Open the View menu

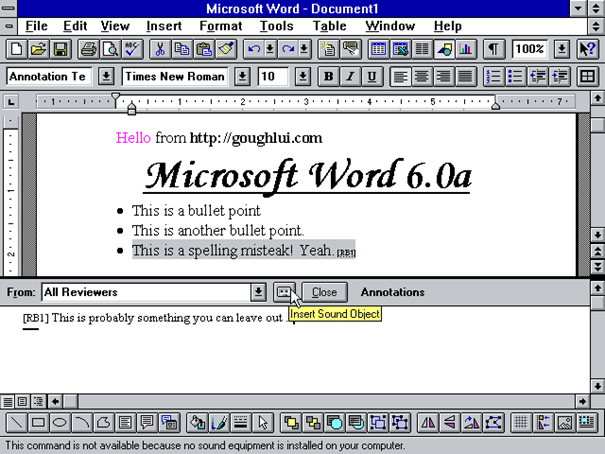(x=115, y=26)
